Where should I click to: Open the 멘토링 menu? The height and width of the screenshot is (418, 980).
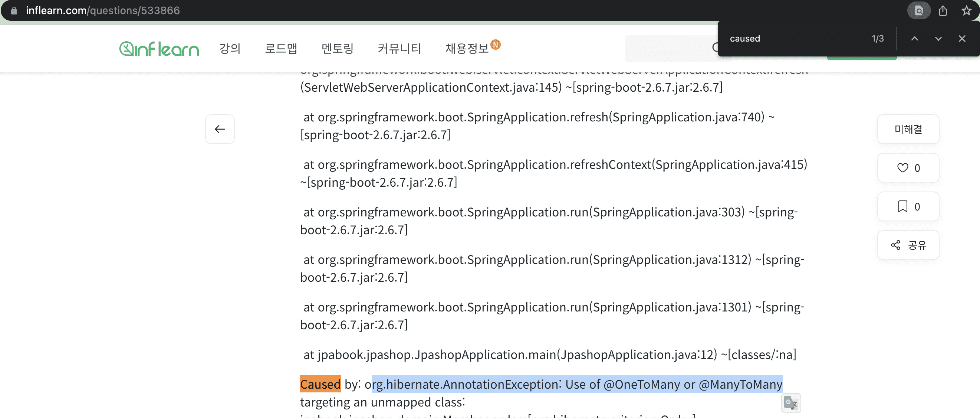click(338, 49)
